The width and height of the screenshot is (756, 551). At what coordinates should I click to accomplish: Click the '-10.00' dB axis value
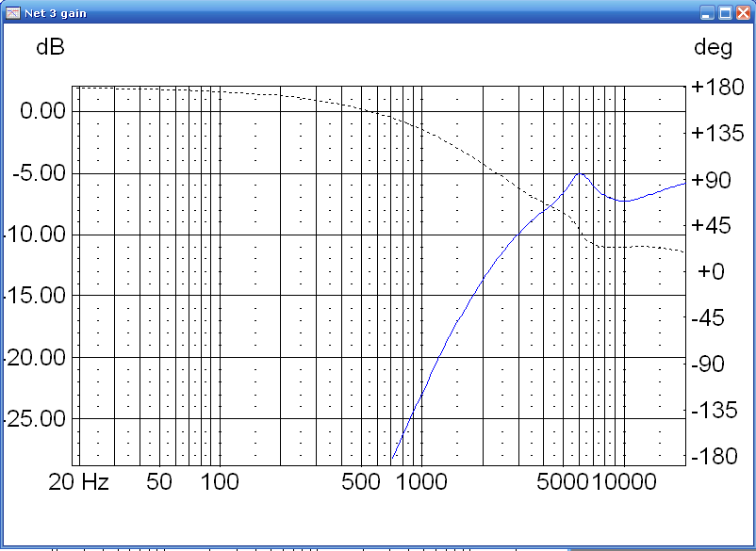34,235
